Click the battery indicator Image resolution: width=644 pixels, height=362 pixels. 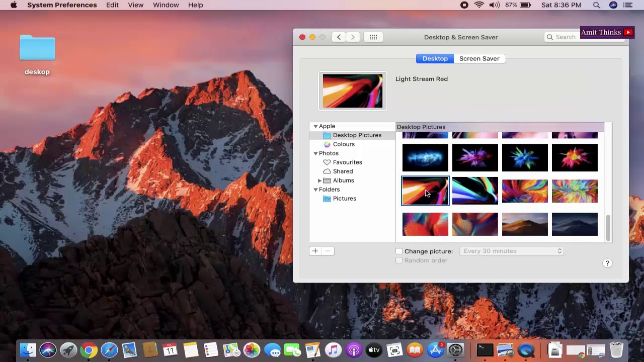coord(519,5)
